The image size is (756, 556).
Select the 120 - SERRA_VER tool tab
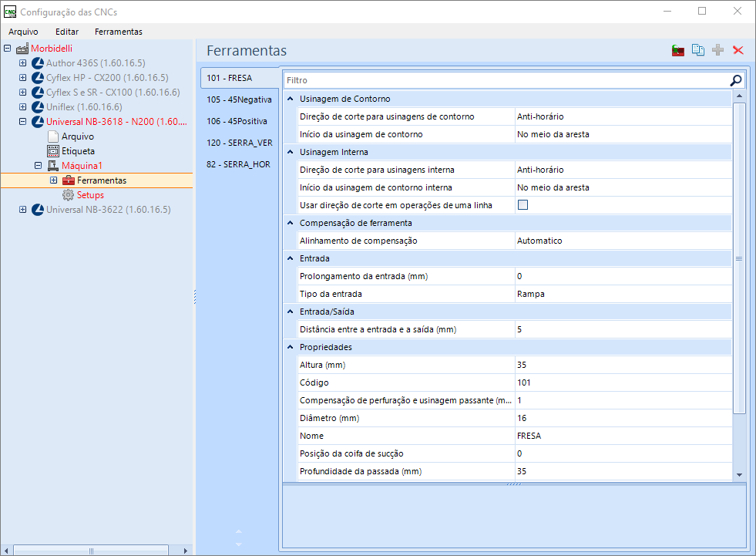point(240,143)
